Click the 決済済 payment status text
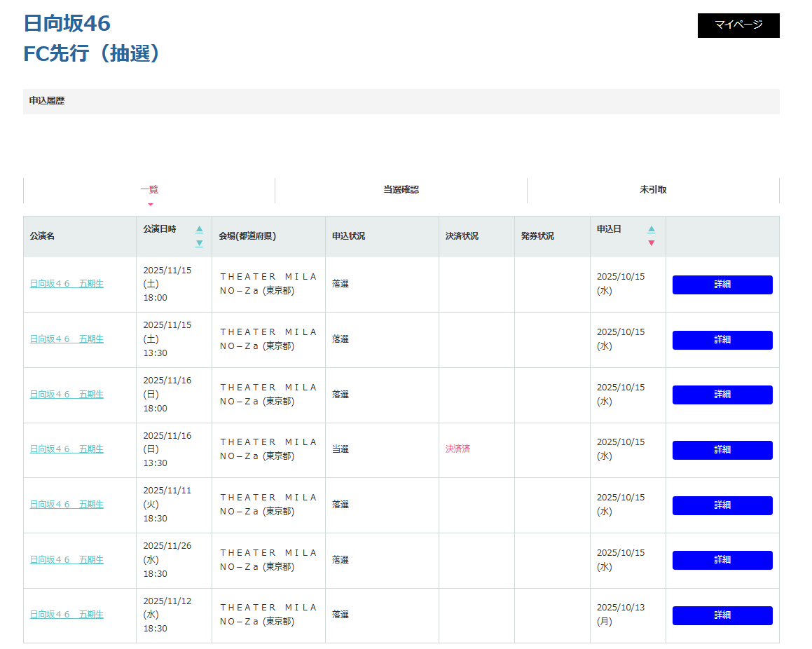Viewport: 812px width, 649px height. click(x=457, y=449)
